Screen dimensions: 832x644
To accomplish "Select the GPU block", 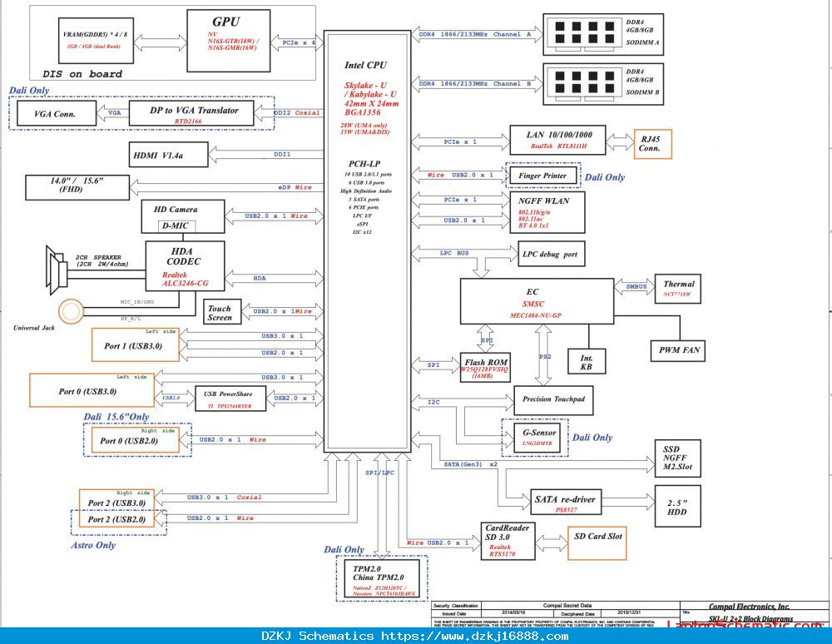I will pos(229,41).
